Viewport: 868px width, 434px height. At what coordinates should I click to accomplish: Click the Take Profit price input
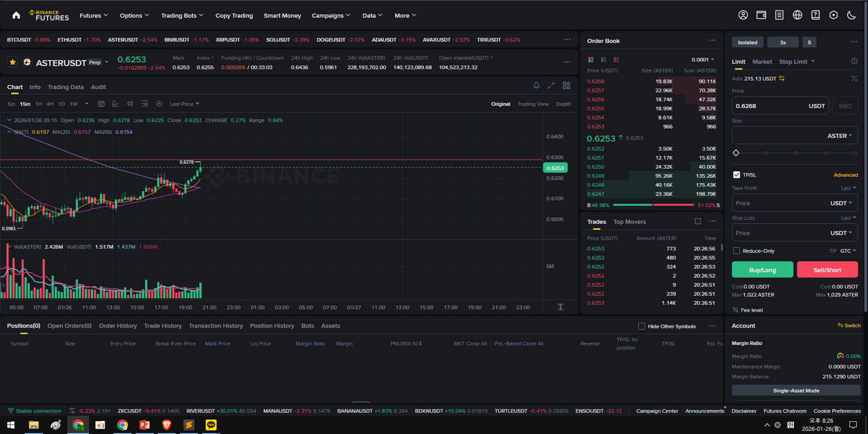point(794,203)
